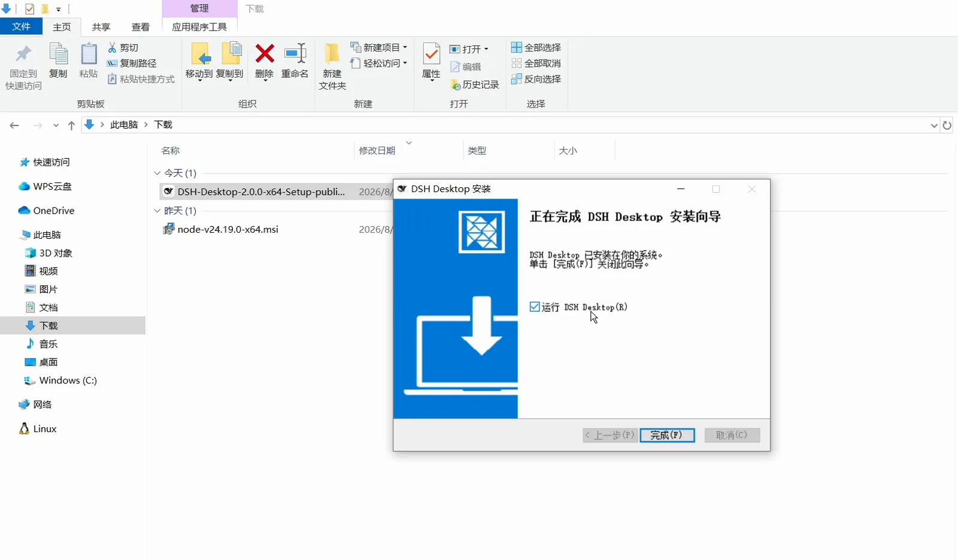Open Music folder in sidebar
958x560 pixels.
pyautogui.click(x=41, y=344)
